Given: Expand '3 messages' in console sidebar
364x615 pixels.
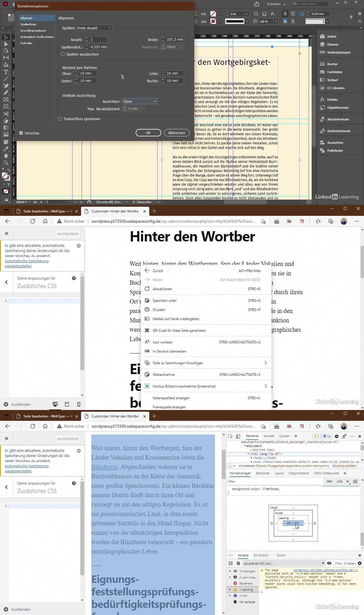Looking at the screenshot, I should [x=230, y=571].
